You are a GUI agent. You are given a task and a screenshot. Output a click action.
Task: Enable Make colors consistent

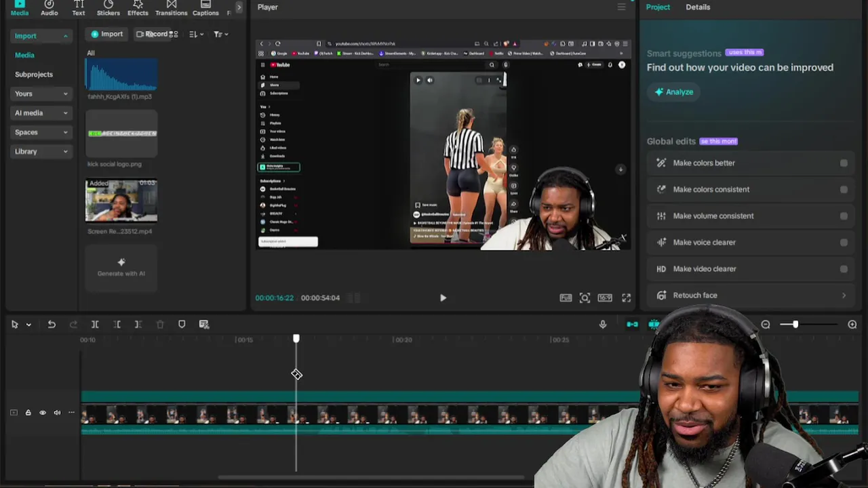tap(844, 189)
